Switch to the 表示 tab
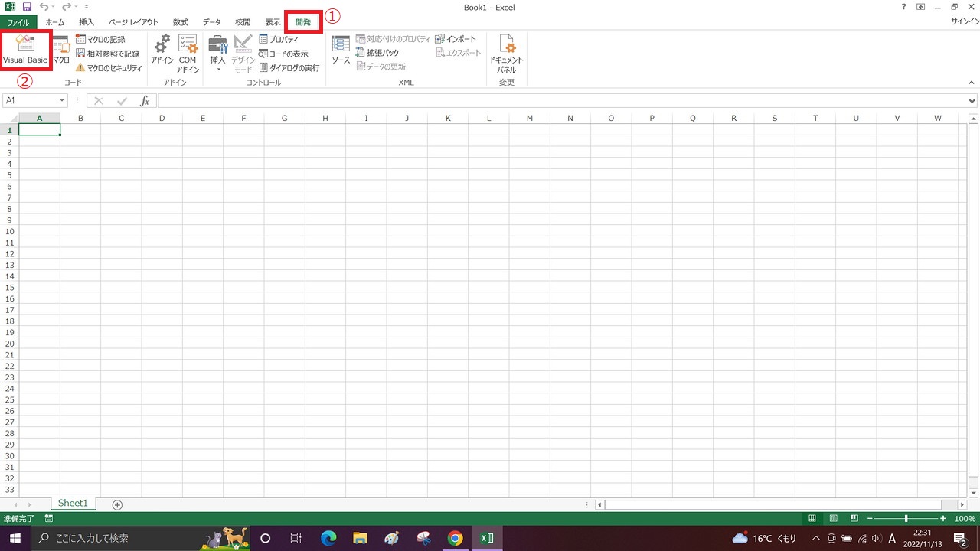The height and width of the screenshot is (551, 980). click(273, 22)
